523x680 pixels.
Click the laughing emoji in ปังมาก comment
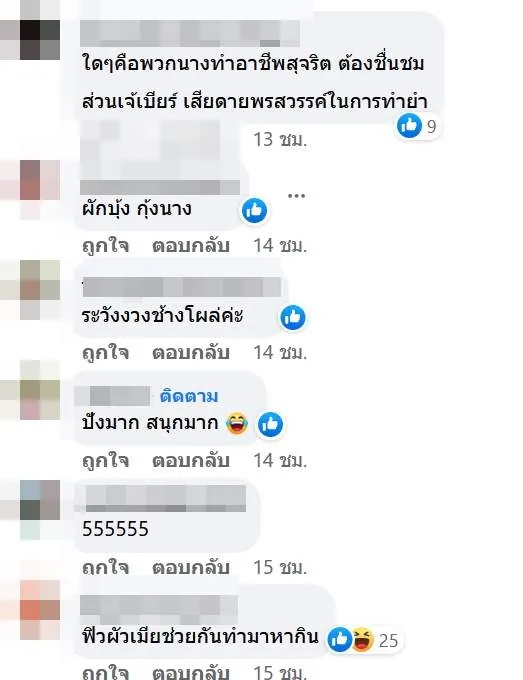click(237, 424)
